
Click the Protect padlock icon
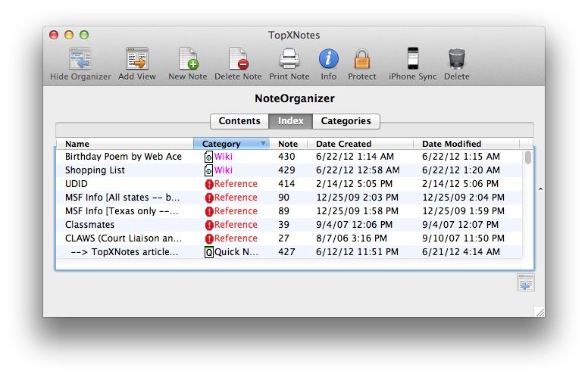362,59
